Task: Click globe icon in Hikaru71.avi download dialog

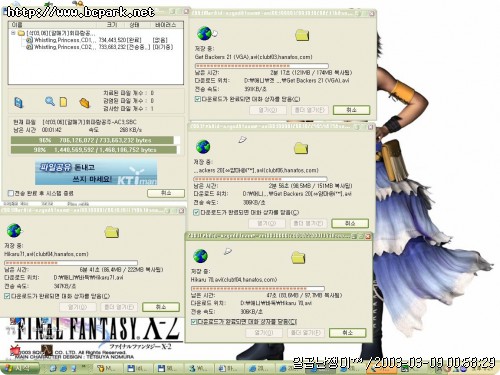Action: coord(14,231)
